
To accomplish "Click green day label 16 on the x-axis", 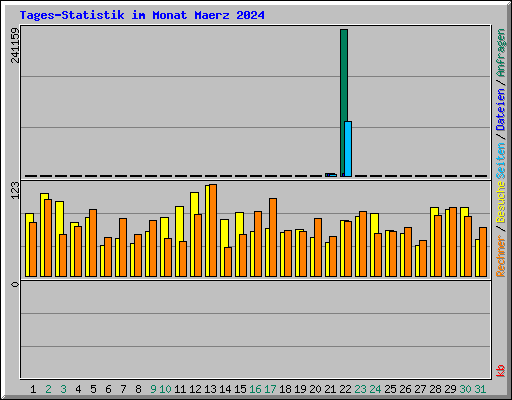I will (x=255, y=389).
